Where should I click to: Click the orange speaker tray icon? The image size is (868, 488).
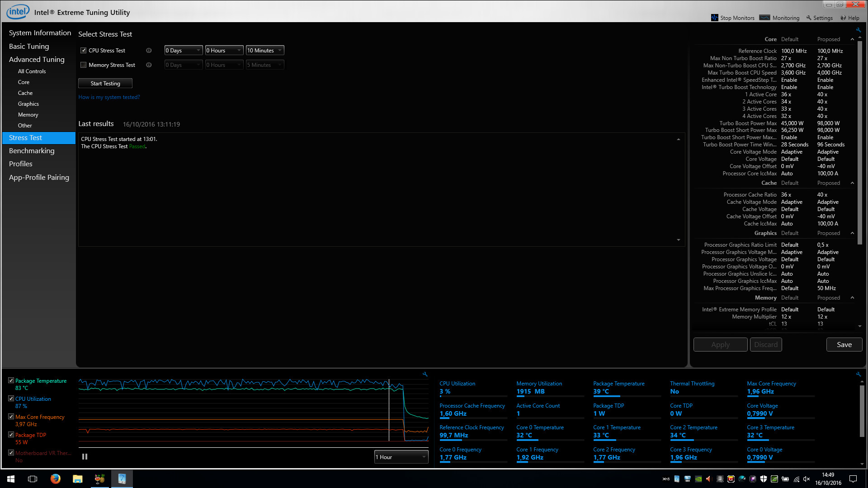pos(709,479)
